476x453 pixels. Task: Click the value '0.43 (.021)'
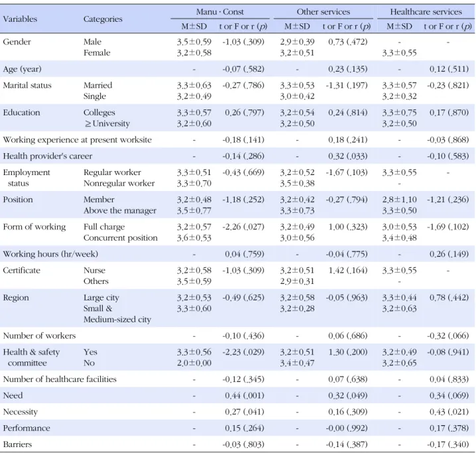pyautogui.click(x=449, y=412)
